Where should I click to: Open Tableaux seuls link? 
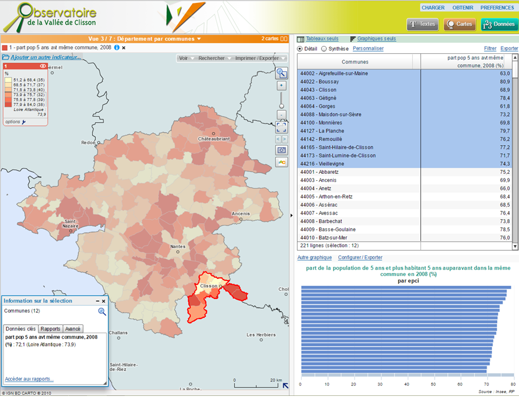(x=322, y=39)
